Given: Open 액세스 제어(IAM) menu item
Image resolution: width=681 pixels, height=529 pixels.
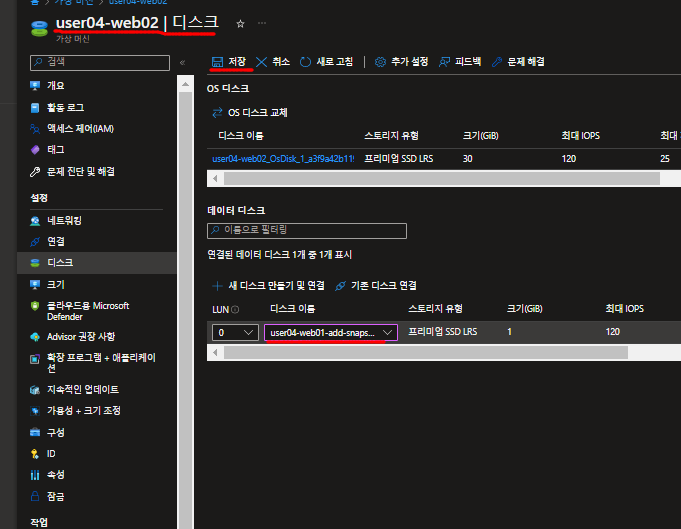Looking at the screenshot, I should tap(80, 129).
